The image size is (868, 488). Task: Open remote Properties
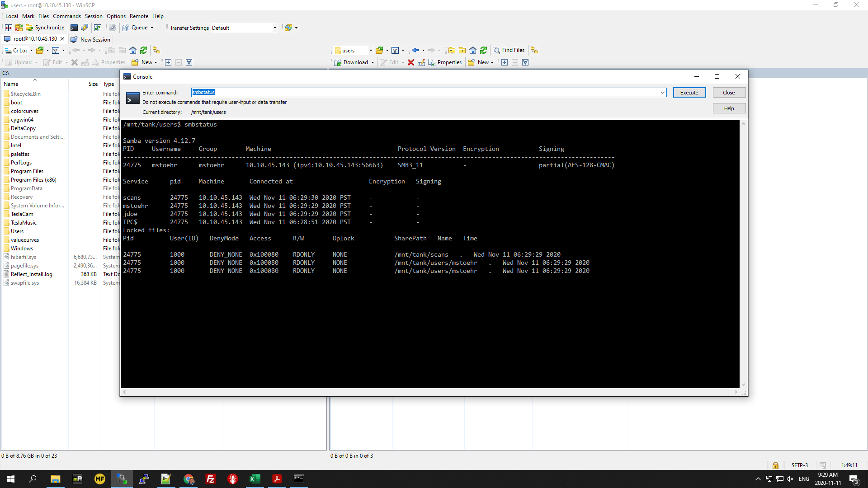(x=445, y=62)
